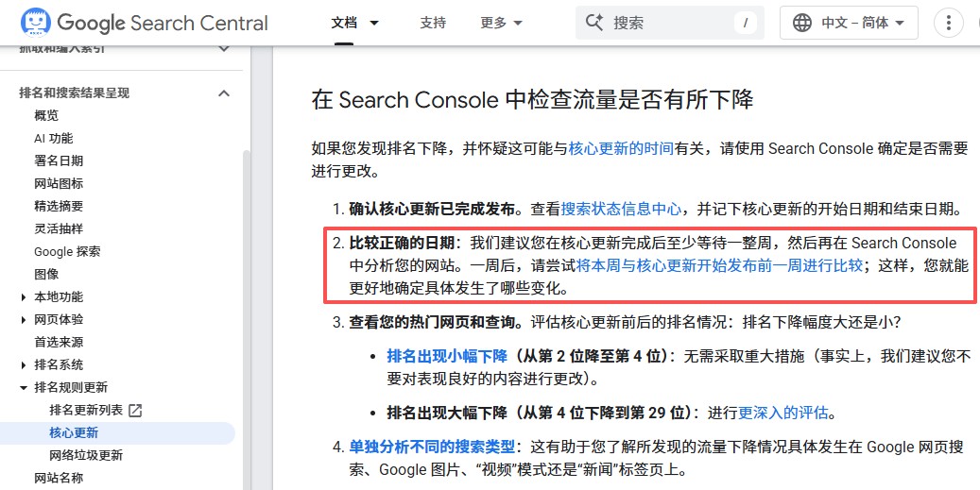Click the bold text 排名出现大幅下降

click(x=447, y=413)
